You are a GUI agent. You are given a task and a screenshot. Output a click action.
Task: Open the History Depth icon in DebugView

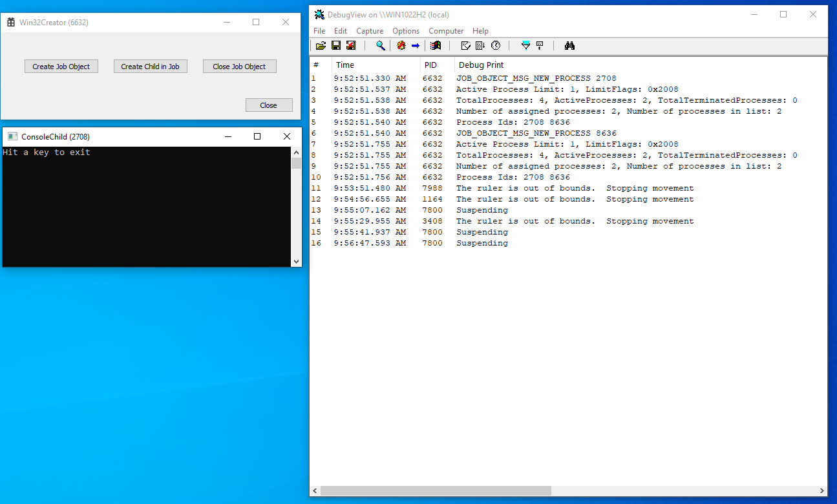[x=540, y=45]
